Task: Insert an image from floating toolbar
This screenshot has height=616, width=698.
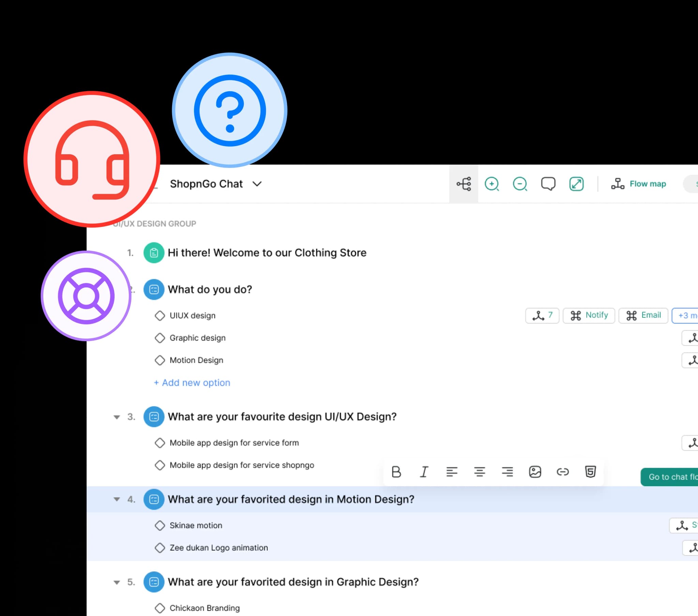Action: 535,472
